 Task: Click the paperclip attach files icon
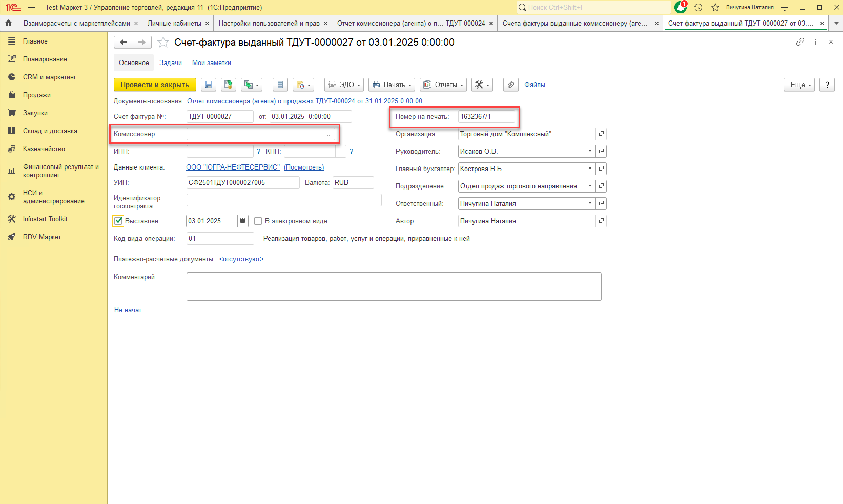point(510,85)
